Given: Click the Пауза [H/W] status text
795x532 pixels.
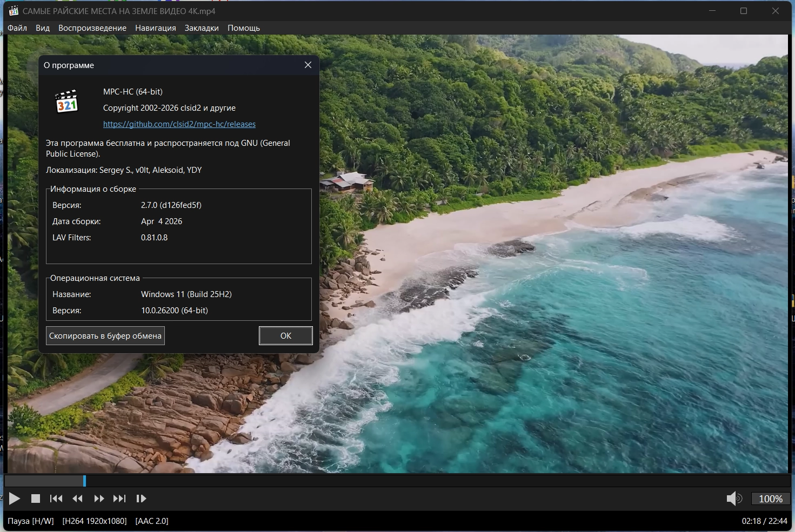Looking at the screenshot, I should tap(31, 521).
